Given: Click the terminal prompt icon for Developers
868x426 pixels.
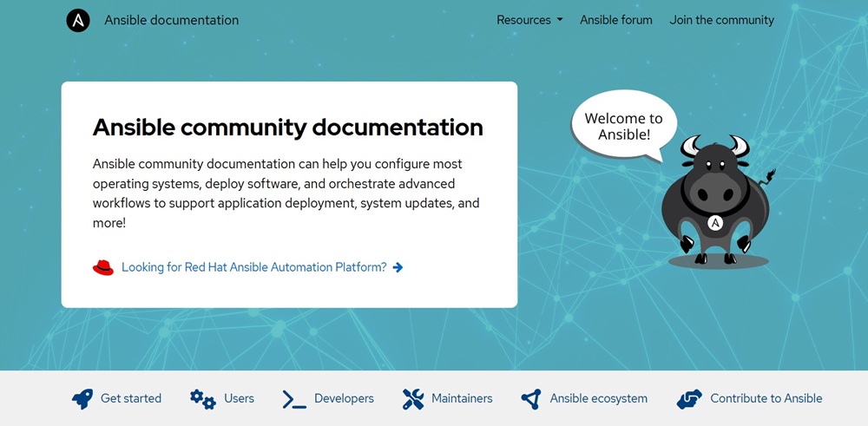Looking at the screenshot, I should point(294,399).
